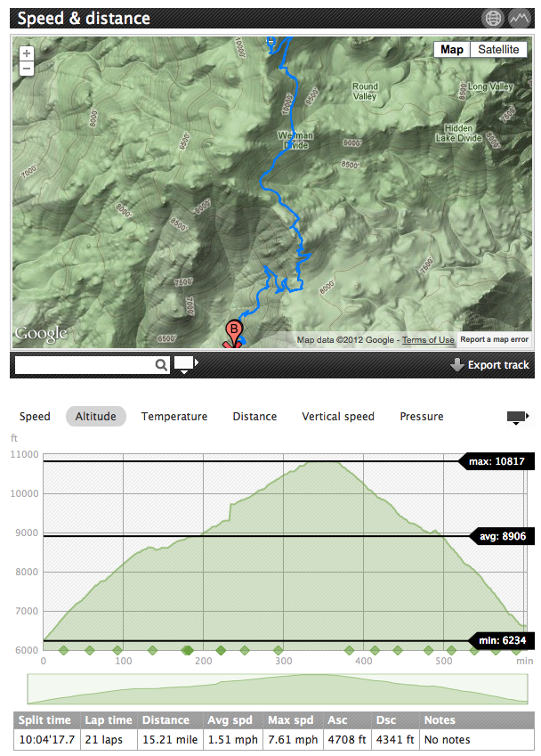Click the Export track download arrow

click(456, 364)
